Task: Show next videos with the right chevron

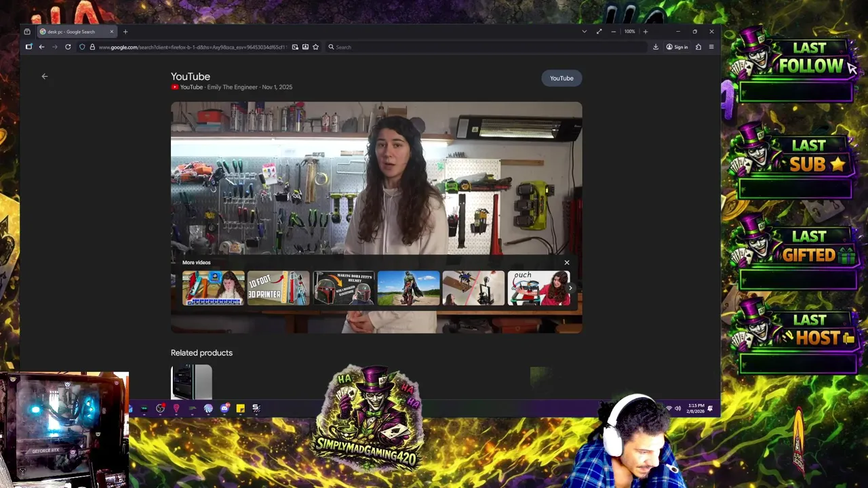Action: (570, 288)
